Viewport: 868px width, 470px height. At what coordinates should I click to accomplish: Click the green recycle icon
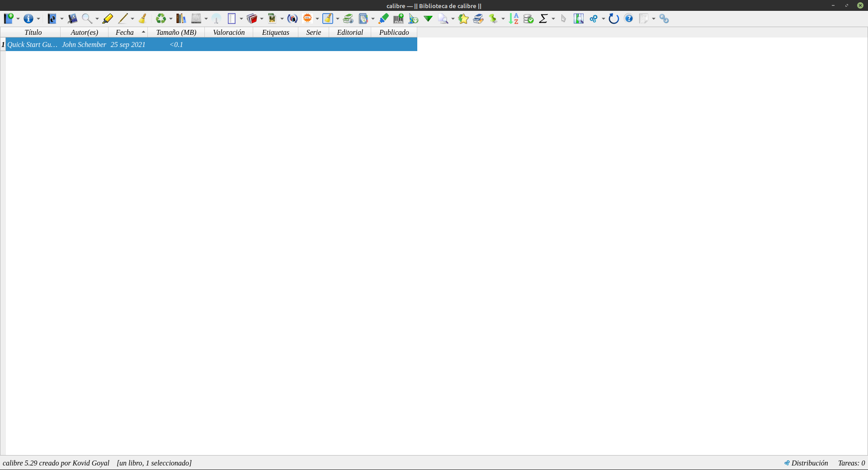[161, 19]
